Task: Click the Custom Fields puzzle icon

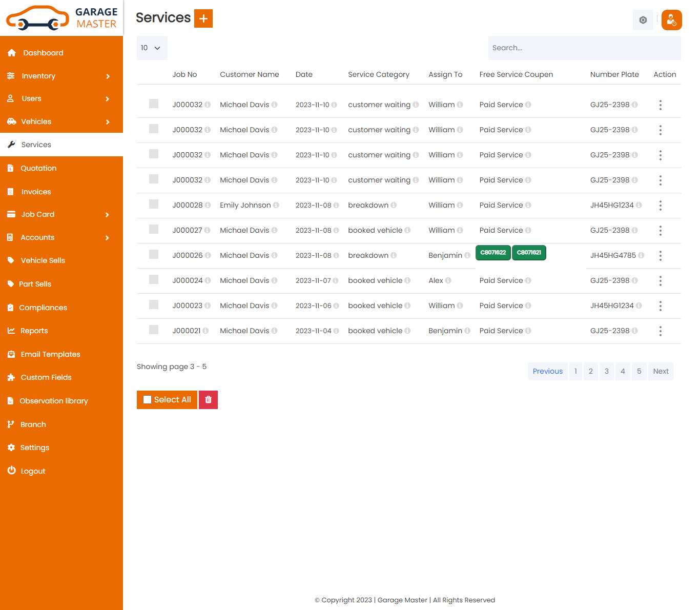Action: coord(11,377)
